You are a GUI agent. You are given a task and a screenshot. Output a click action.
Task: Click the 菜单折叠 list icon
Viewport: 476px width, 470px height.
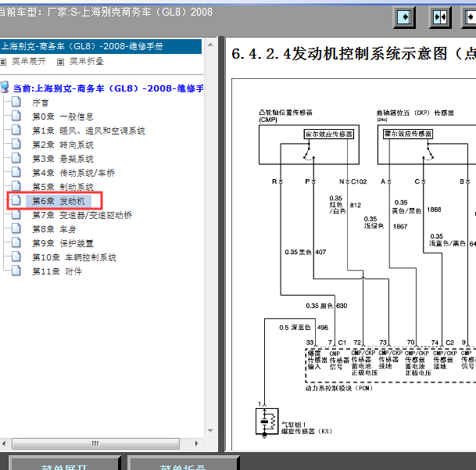[60, 63]
